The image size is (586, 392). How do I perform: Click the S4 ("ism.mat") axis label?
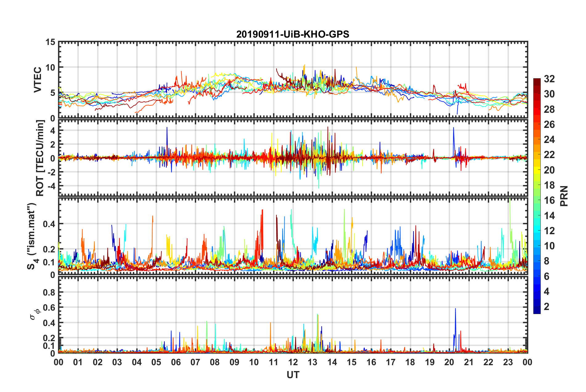click(32, 236)
